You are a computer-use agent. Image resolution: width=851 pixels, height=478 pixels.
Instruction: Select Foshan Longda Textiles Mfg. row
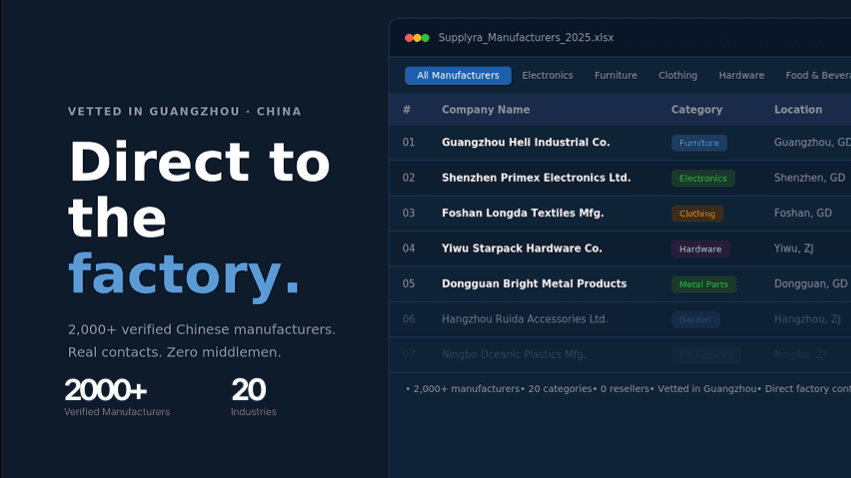620,213
